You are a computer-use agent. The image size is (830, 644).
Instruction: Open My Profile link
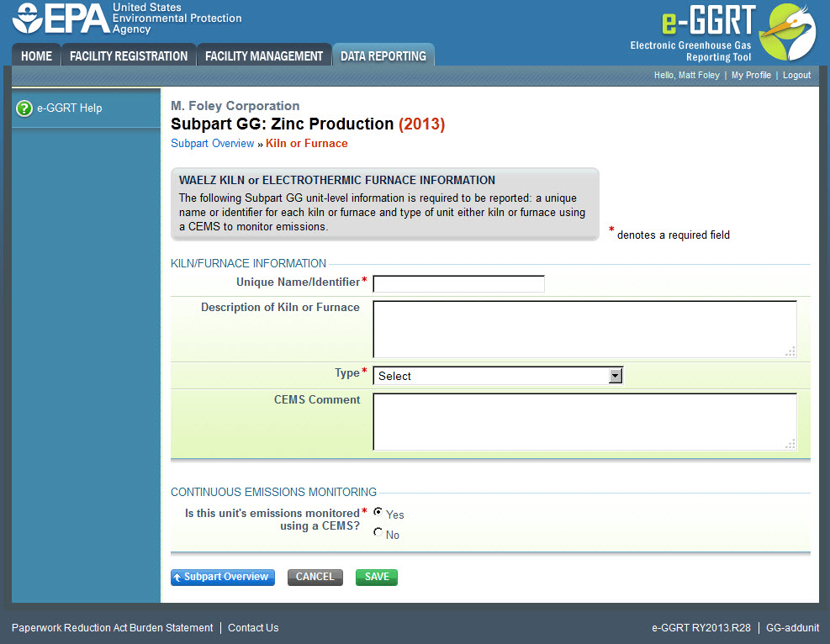(x=751, y=75)
